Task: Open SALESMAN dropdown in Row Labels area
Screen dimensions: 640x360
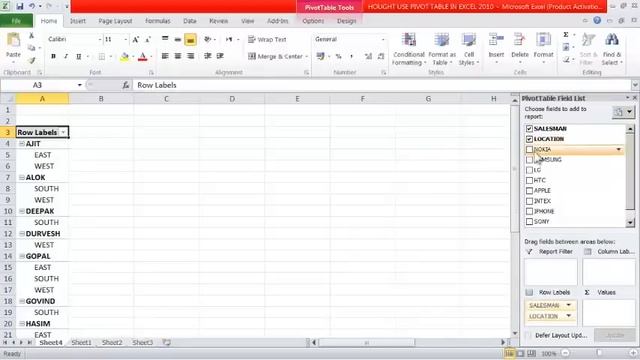Action: point(569,305)
